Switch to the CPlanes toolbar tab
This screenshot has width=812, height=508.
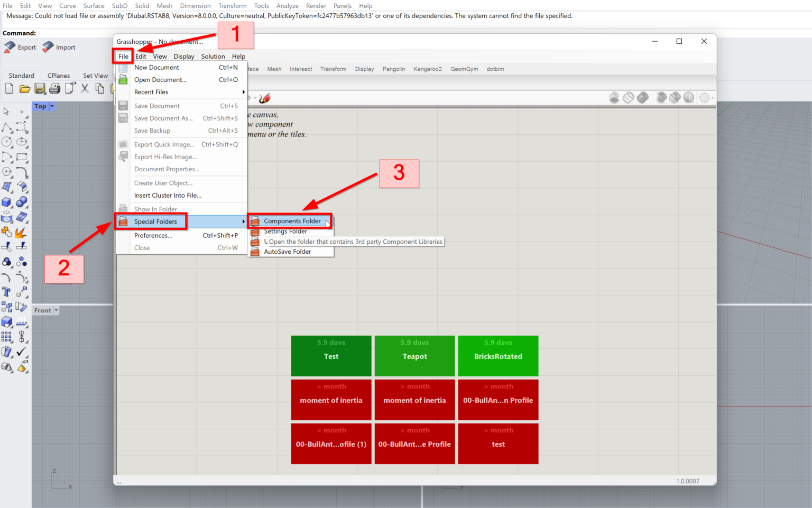click(x=59, y=75)
